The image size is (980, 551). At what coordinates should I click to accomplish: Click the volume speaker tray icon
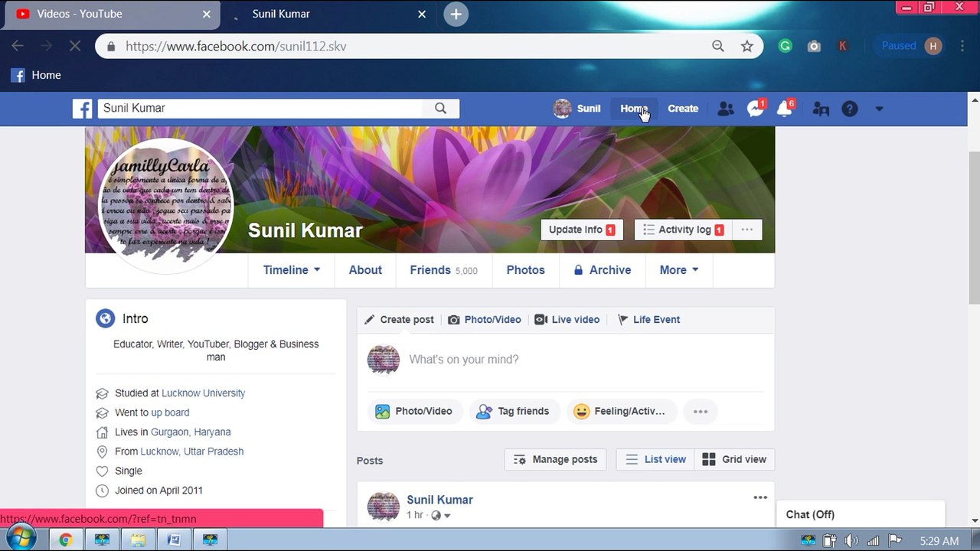click(x=851, y=541)
